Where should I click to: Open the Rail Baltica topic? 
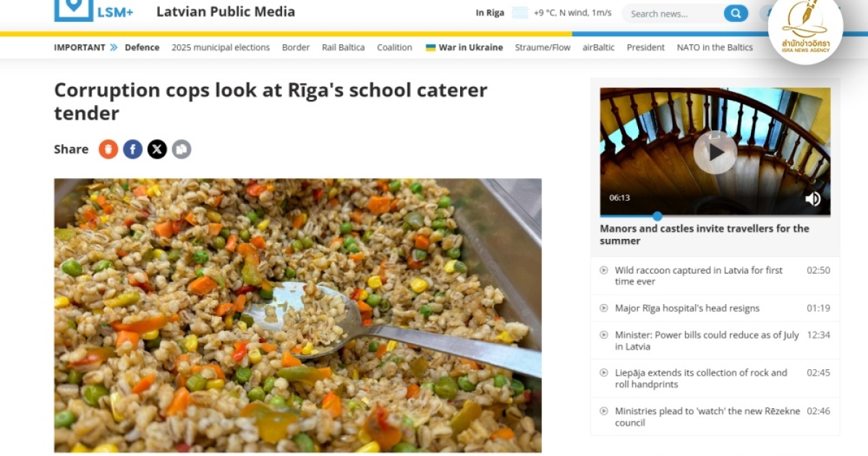[343, 48]
